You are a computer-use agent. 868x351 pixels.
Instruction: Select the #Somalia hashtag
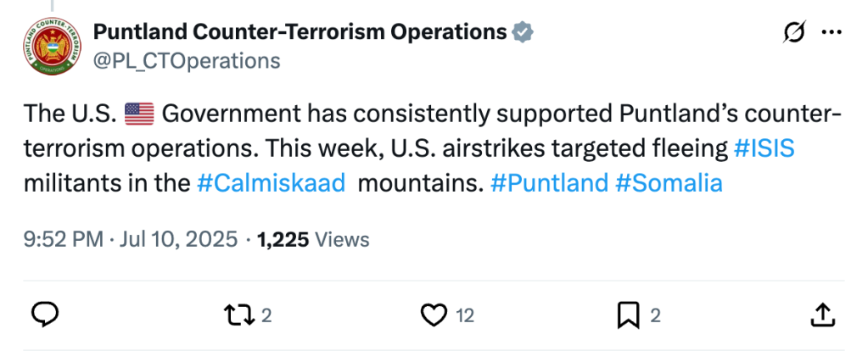click(x=669, y=183)
